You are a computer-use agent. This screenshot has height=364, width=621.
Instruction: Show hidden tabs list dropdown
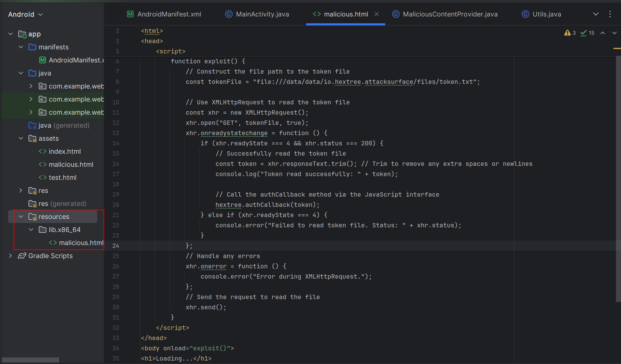[596, 14]
